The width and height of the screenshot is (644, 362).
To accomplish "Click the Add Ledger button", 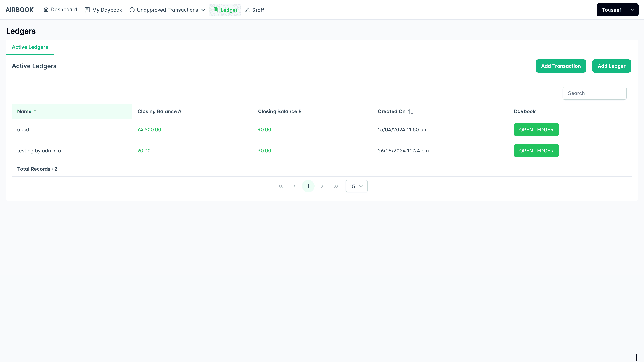I will [x=611, y=66].
